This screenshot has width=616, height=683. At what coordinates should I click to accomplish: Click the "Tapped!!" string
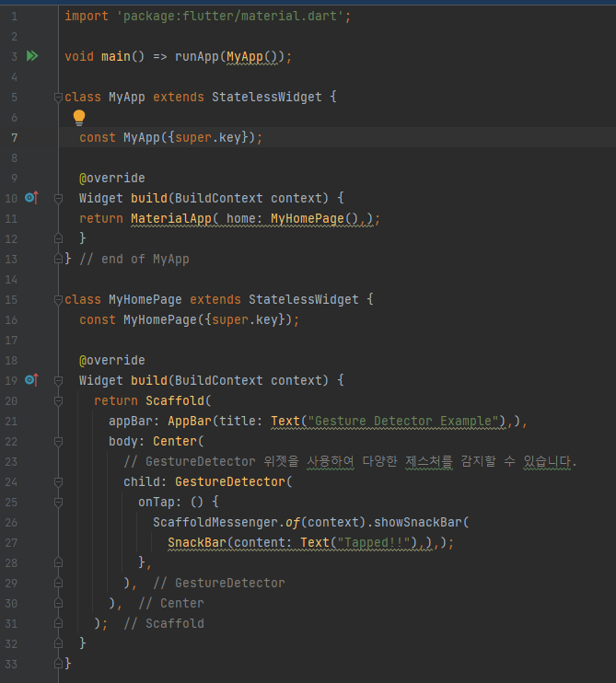click(x=374, y=542)
